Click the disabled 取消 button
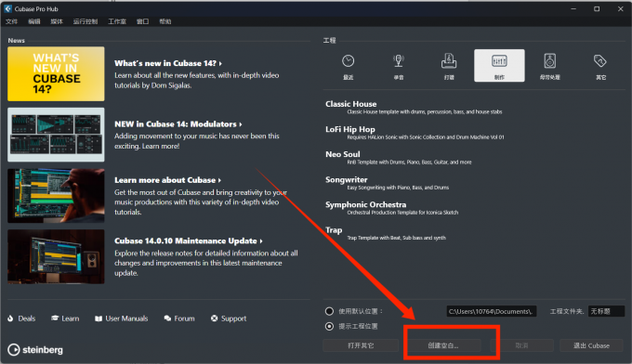 tap(521, 345)
